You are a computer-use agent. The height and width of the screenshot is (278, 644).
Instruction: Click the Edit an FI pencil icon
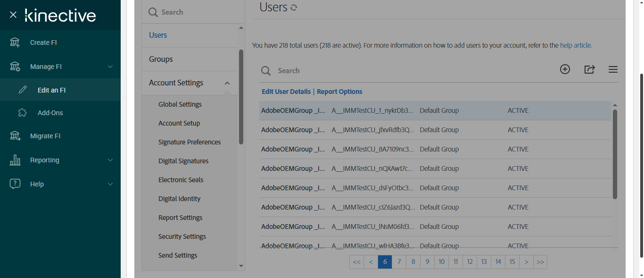tap(23, 90)
